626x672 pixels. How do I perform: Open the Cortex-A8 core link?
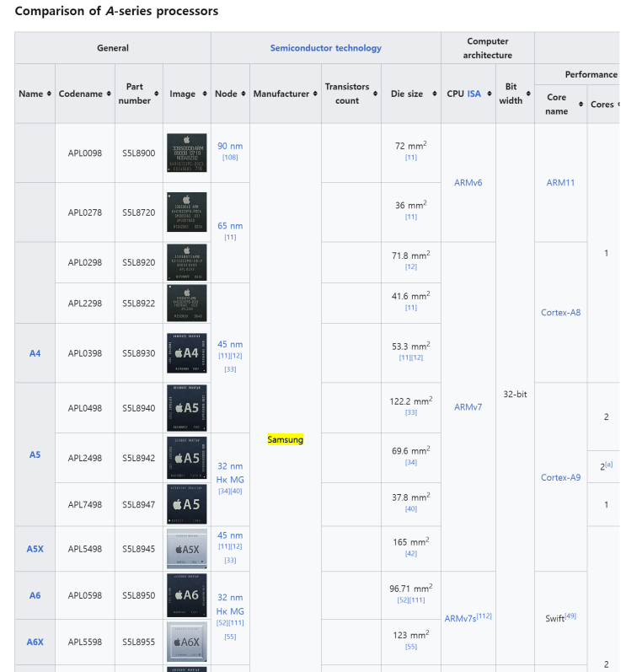pyautogui.click(x=560, y=313)
